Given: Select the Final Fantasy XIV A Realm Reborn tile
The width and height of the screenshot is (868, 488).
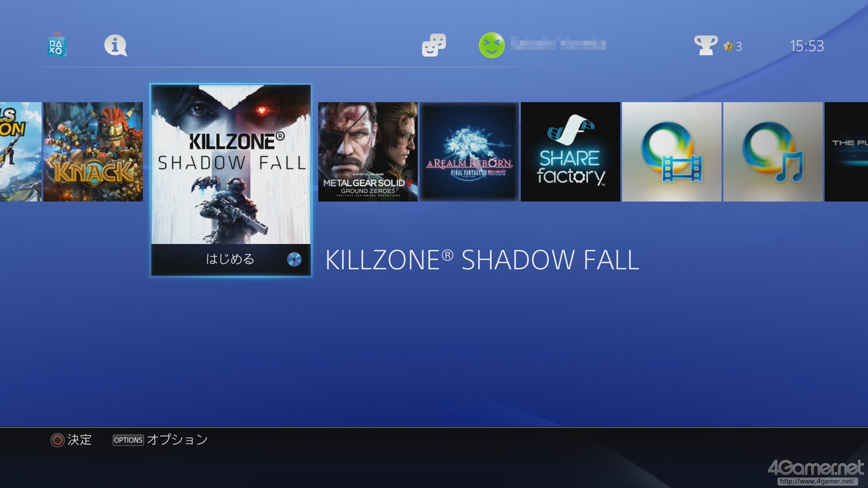Looking at the screenshot, I should click(x=469, y=152).
